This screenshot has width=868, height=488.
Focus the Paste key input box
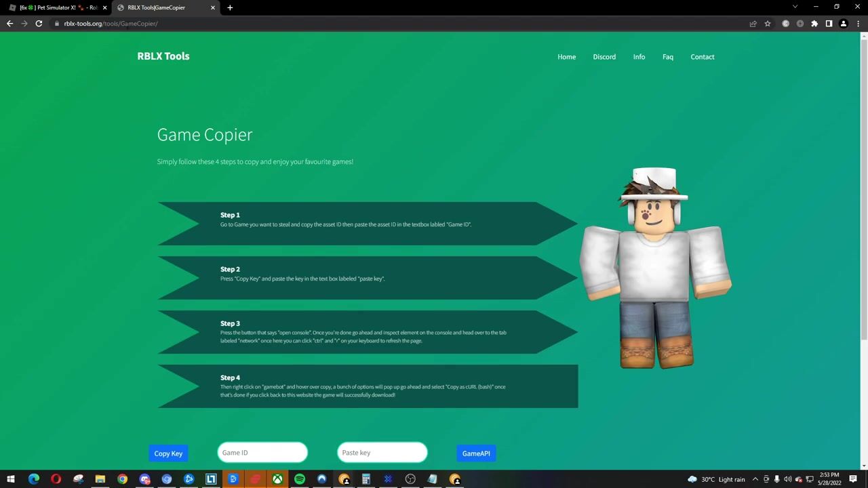382,453
